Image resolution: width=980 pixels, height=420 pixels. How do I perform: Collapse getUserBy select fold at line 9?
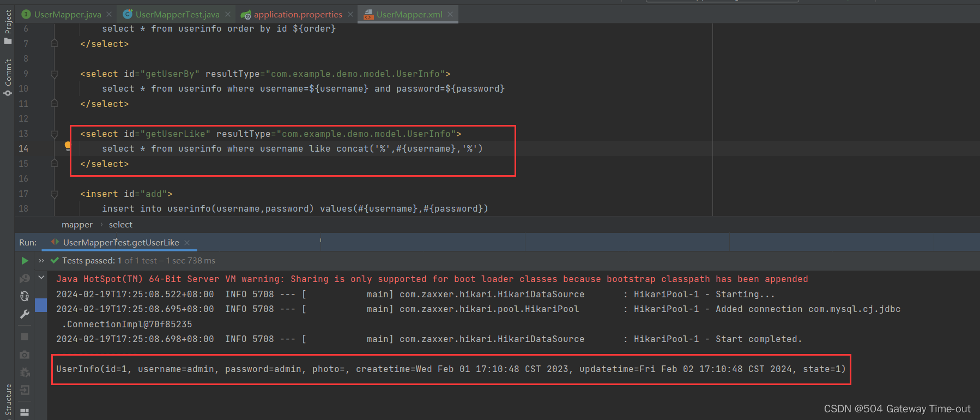[55, 74]
